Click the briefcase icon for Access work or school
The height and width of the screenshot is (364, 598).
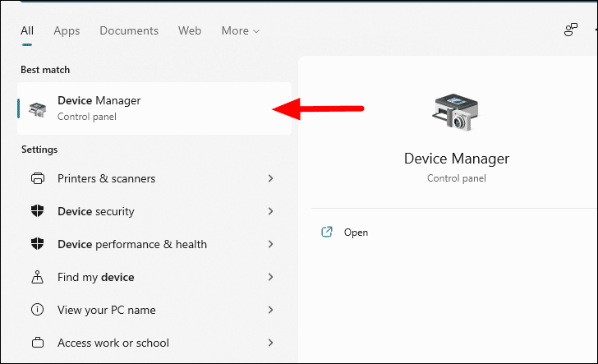tap(38, 343)
